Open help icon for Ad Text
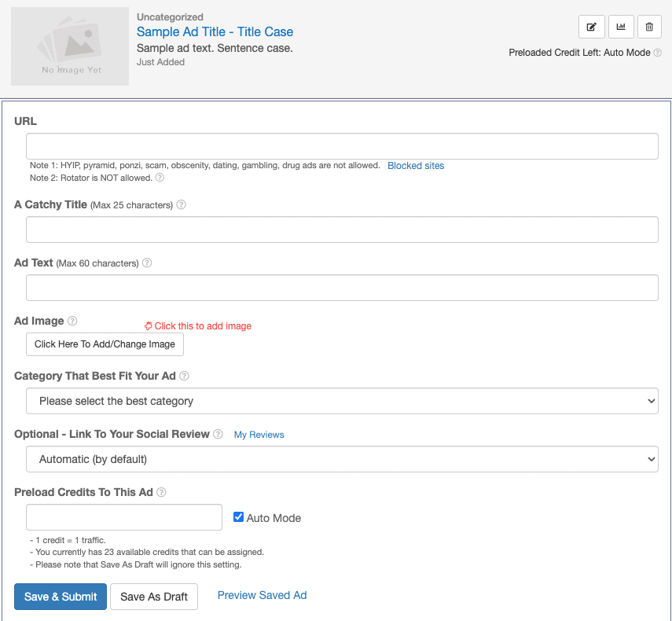Screen dimensions: 672x621 coord(147,263)
